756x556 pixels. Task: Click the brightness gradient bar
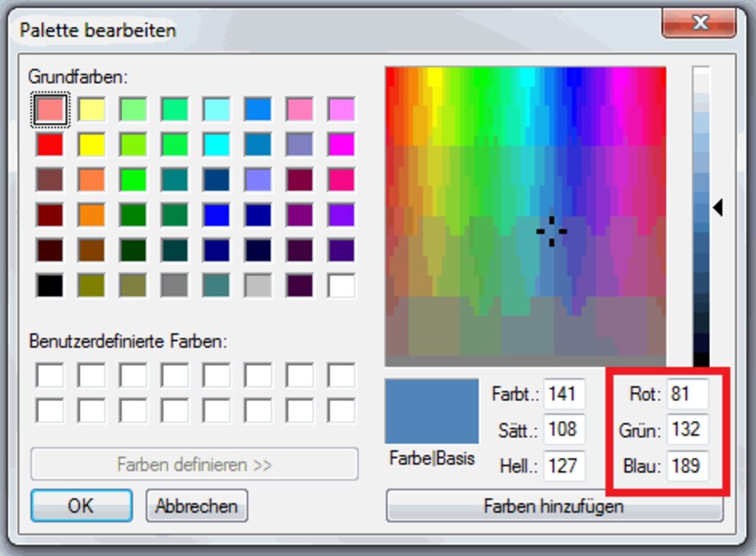[x=701, y=217]
